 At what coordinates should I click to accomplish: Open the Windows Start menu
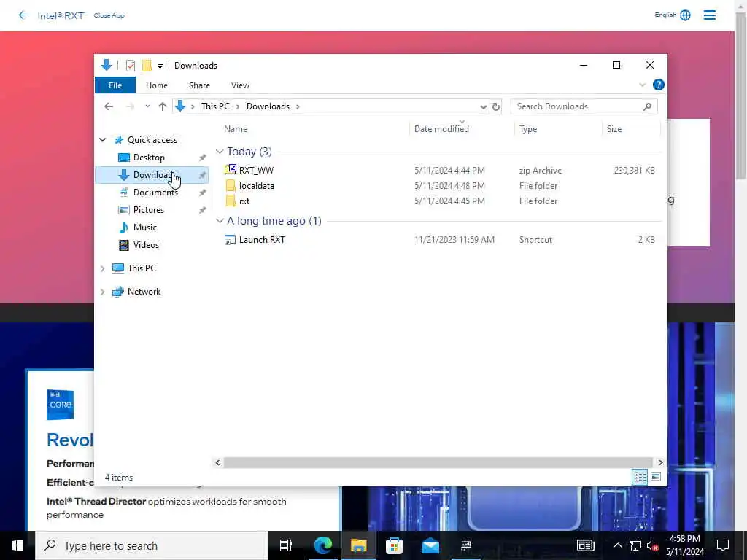tap(18, 545)
